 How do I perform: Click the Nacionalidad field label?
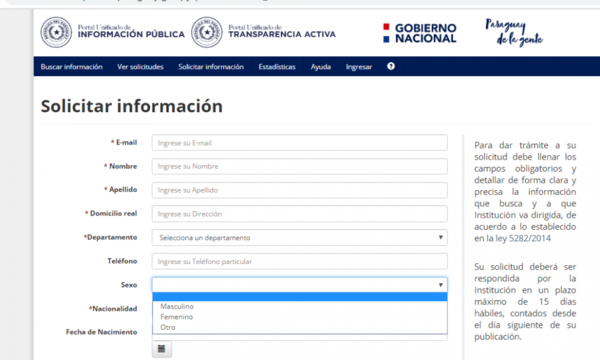pos(113,308)
